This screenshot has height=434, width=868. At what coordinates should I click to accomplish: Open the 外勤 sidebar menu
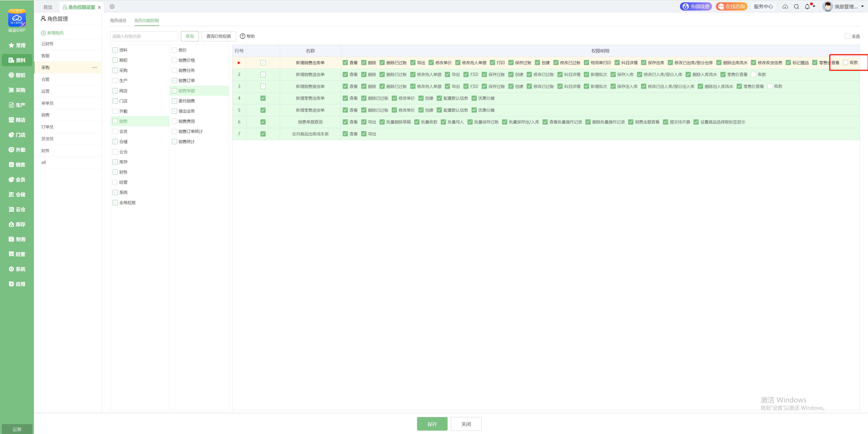(17, 150)
